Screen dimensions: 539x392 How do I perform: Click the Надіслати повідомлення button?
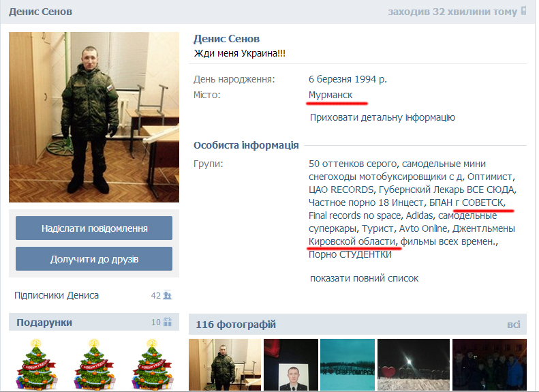94,228
